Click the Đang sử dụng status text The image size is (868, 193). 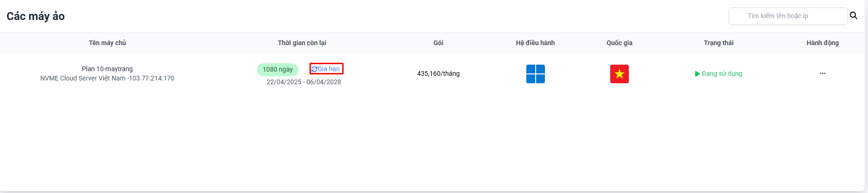[722, 73]
